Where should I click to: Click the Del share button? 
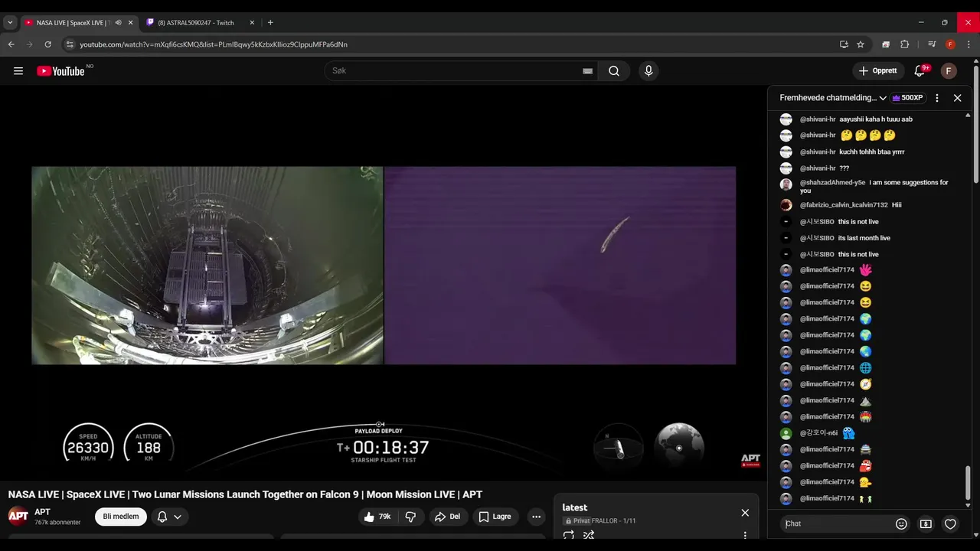coord(447,517)
